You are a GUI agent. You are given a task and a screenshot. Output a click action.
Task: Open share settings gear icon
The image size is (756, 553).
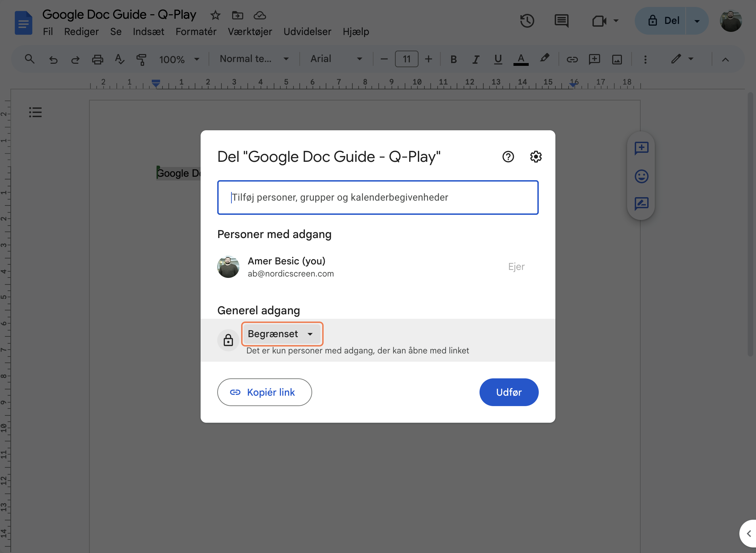click(x=536, y=157)
